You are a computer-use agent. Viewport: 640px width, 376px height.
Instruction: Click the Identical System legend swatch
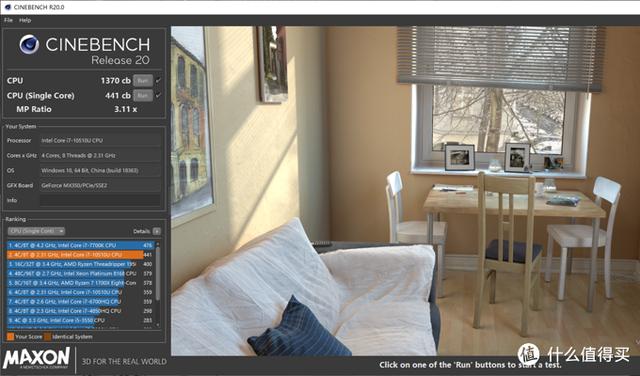(48, 337)
